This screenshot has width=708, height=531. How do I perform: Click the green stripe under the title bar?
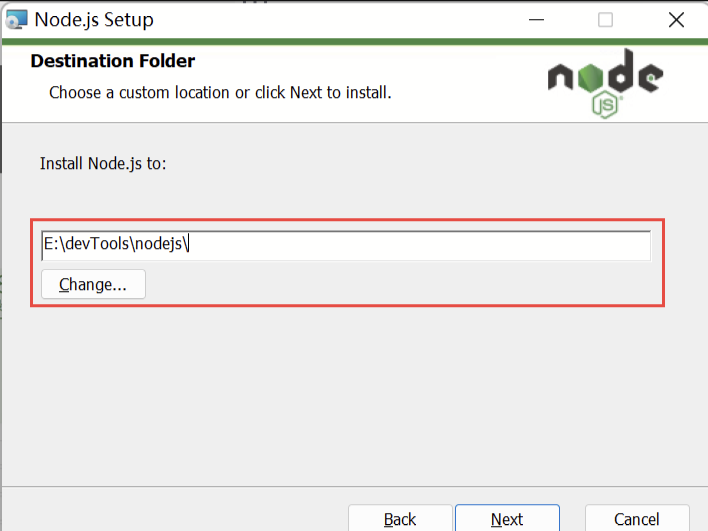(x=300, y=42)
